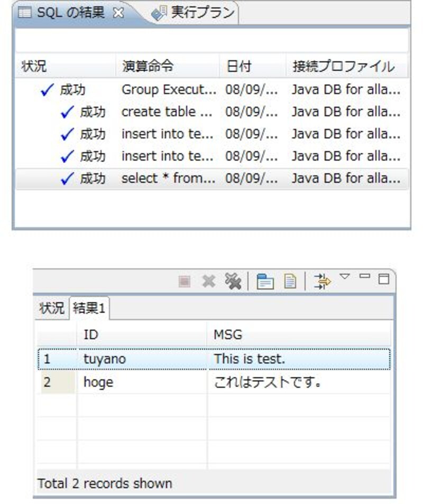This screenshot has height=504, width=423.
Task: Click the terminate (red square) toolbar icon
Action: coord(184,282)
